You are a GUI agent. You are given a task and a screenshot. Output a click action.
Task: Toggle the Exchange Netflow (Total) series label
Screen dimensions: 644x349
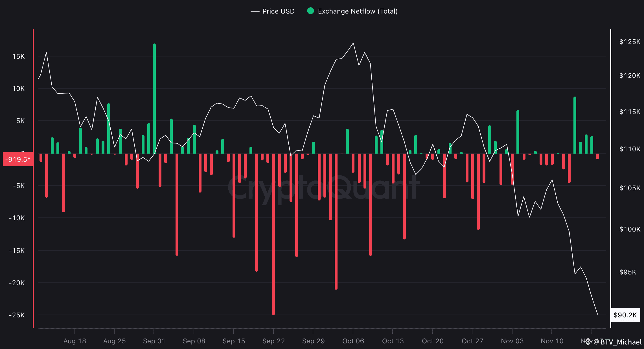click(358, 11)
